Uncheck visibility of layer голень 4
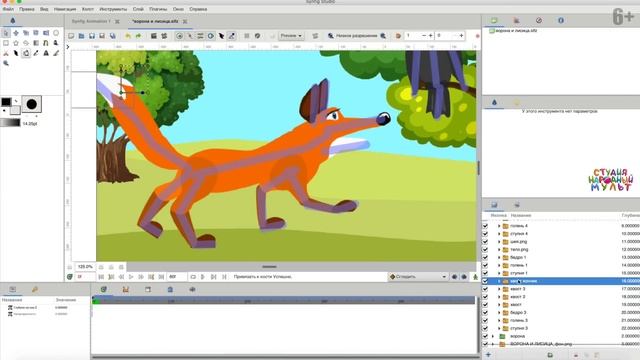Viewport: 640px width, 360px height. pos(485,226)
